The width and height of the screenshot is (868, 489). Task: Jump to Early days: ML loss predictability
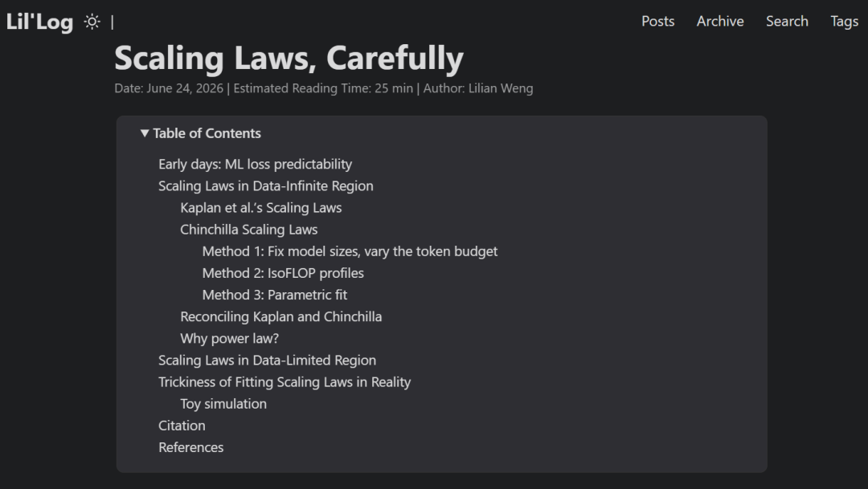[256, 165]
